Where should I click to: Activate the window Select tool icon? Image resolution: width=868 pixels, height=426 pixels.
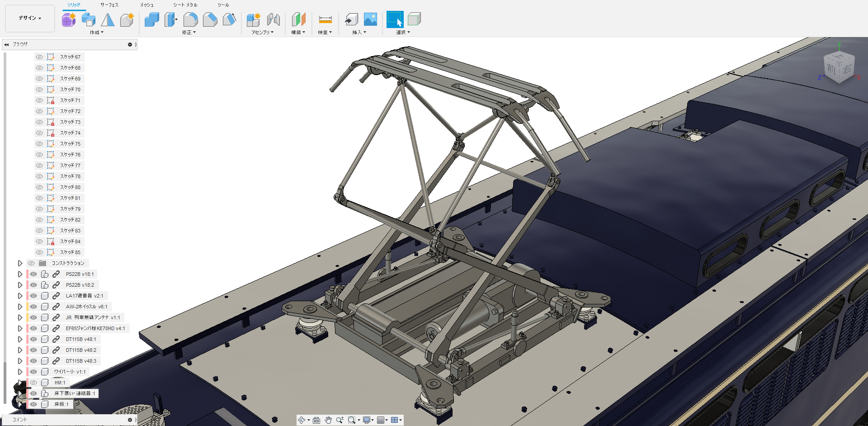pos(395,19)
